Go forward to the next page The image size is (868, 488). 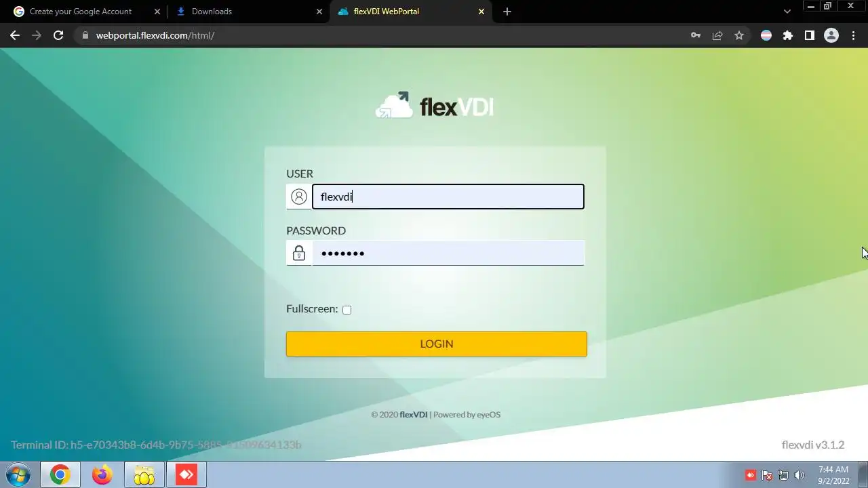tap(37, 35)
